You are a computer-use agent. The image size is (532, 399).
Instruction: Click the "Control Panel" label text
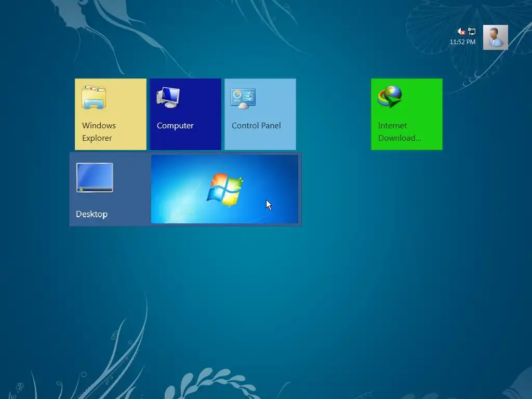(x=256, y=126)
